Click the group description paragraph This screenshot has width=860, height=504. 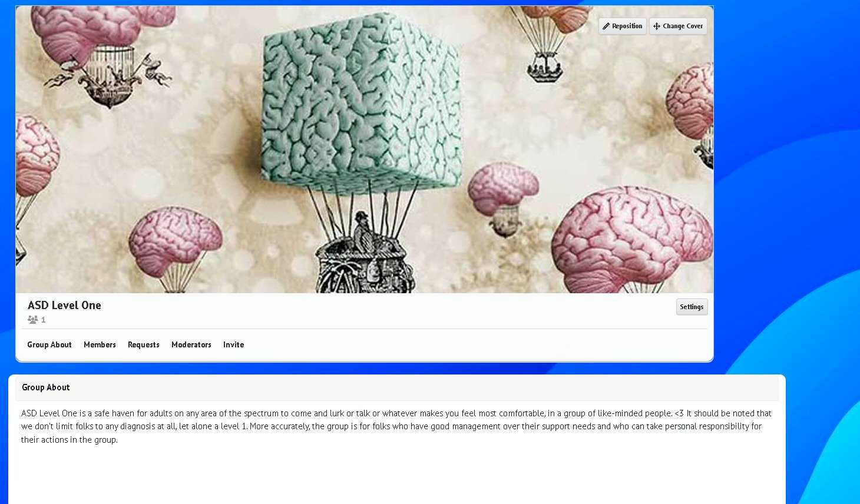point(396,426)
